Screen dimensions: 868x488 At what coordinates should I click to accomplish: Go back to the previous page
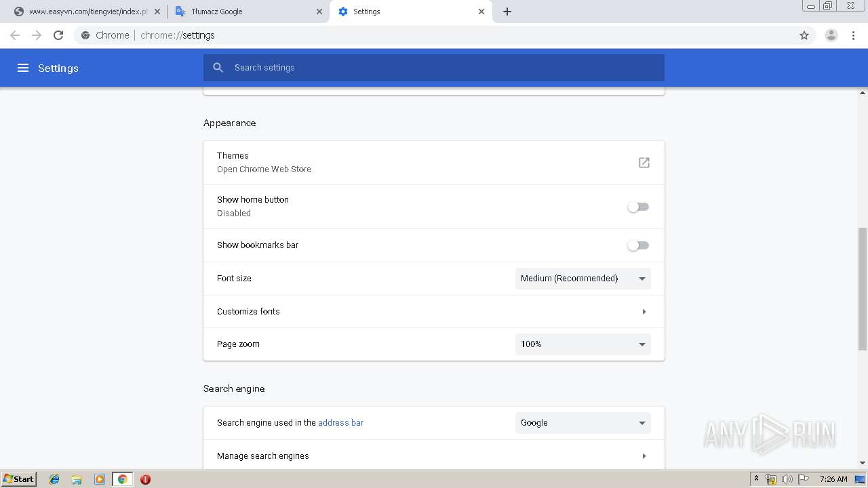pyautogui.click(x=15, y=35)
